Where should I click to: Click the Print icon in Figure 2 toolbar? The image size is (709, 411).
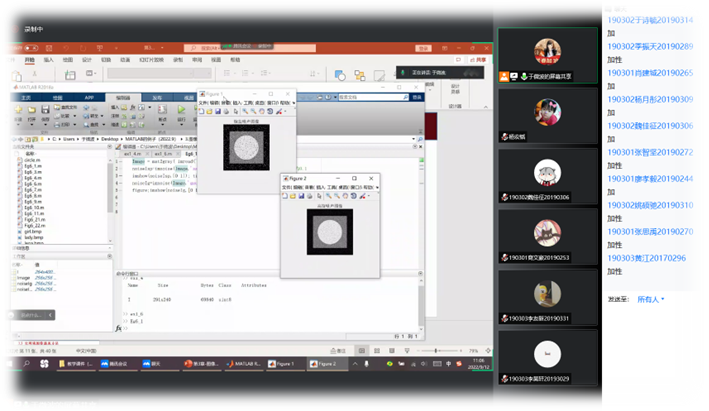tap(308, 196)
